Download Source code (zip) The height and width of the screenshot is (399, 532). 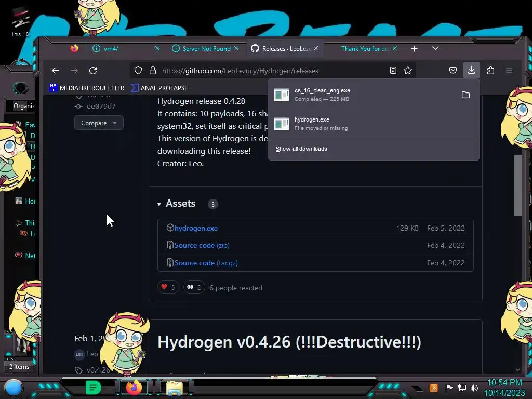point(202,245)
